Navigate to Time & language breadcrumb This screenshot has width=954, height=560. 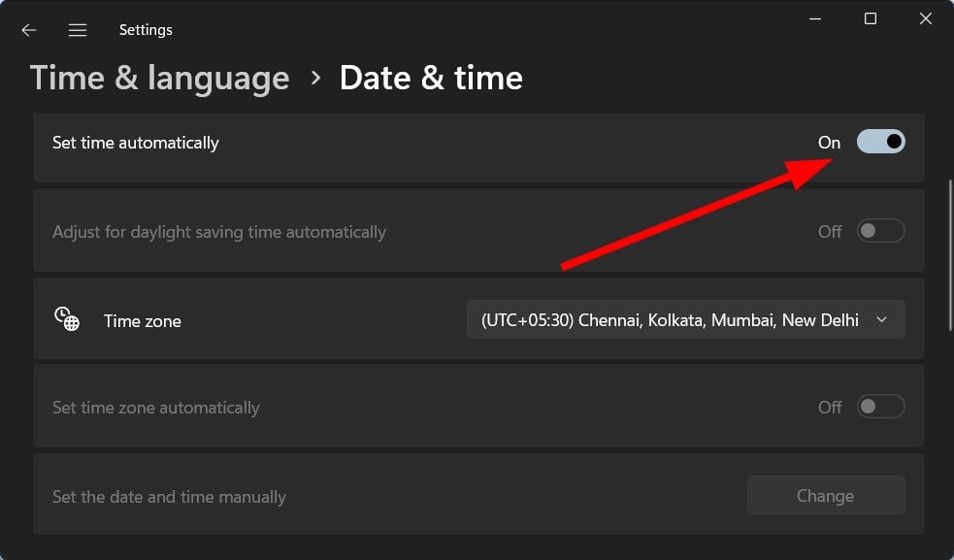(x=159, y=79)
